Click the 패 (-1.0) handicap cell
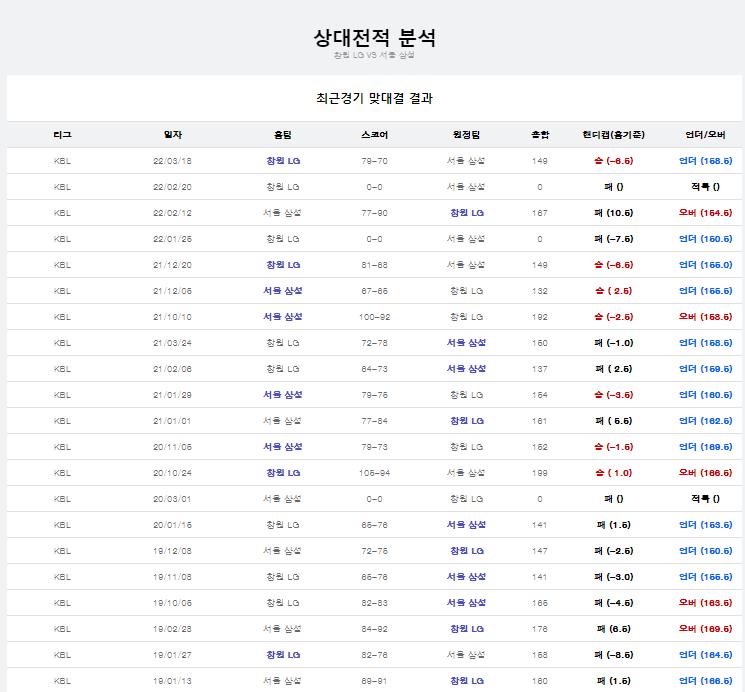745x692 pixels. pos(613,343)
